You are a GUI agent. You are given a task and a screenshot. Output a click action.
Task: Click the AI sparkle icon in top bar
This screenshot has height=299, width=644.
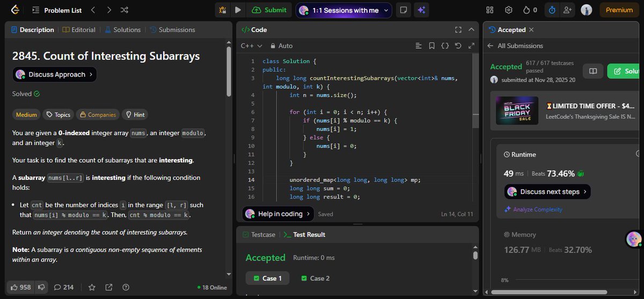421,10
